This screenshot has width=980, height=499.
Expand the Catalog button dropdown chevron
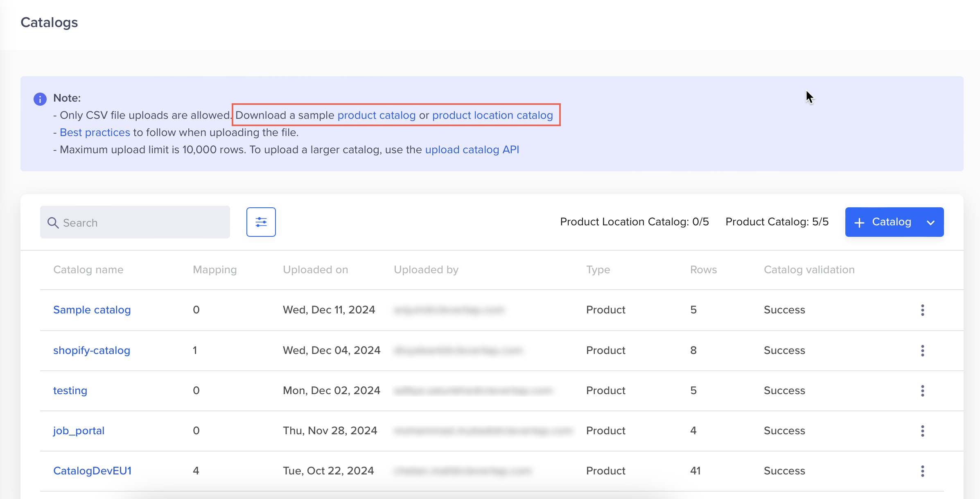point(930,222)
